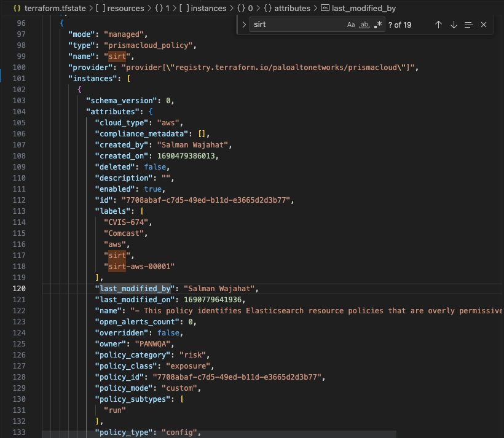Enable Regular Expression search mode

coord(377,25)
